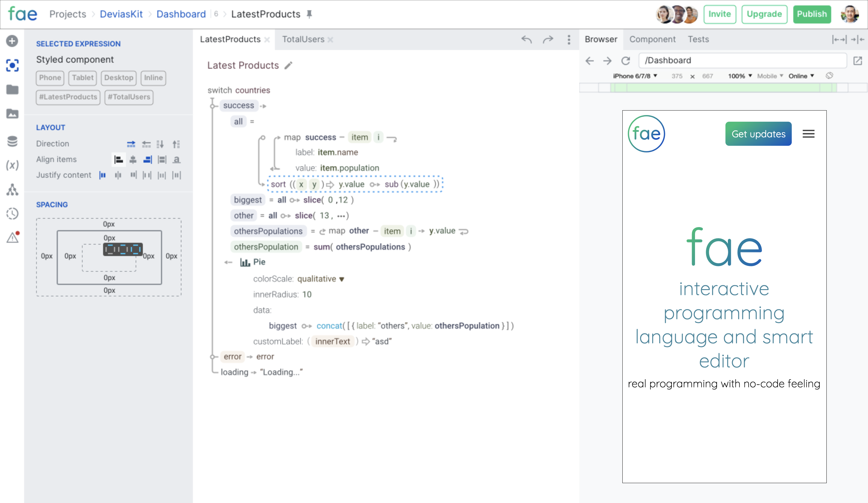Image resolution: width=868 pixels, height=503 pixels.
Task: Reload the browser preview page
Action: [x=625, y=61]
